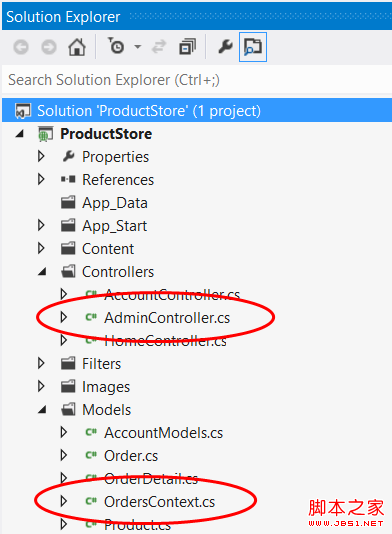Click the References node icon

click(68, 179)
